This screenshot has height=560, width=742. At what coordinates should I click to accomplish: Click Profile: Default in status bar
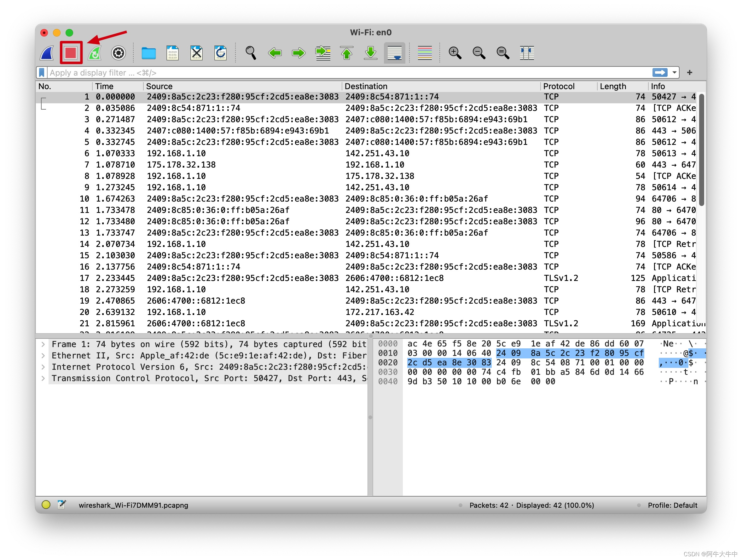673,506
